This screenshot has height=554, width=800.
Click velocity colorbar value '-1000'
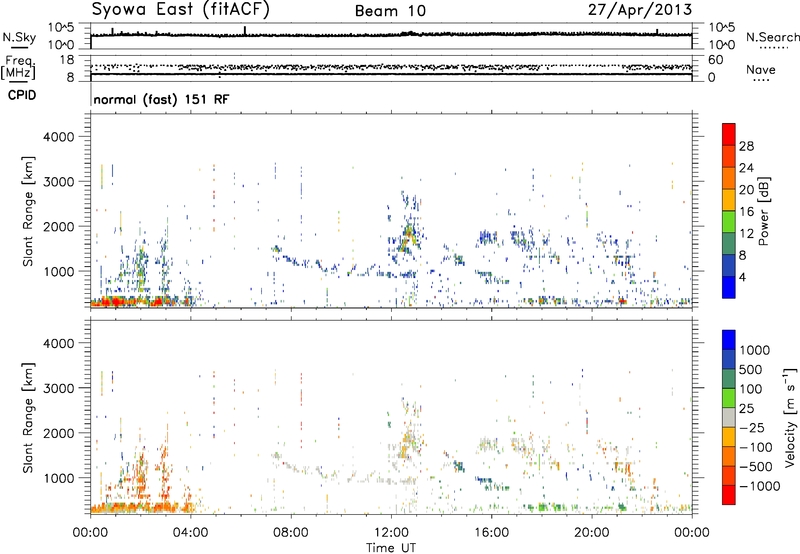pyautogui.click(x=759, y=486)
